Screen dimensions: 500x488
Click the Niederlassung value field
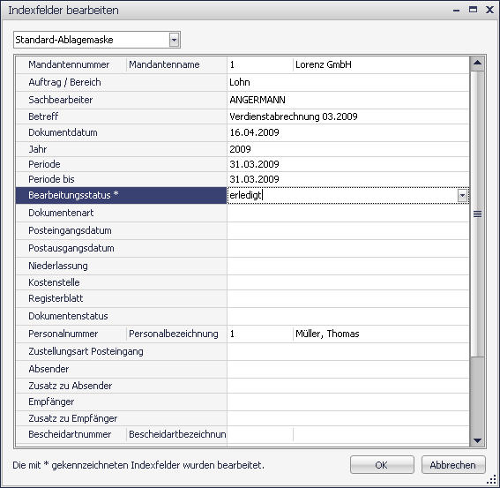click(348, 266)
